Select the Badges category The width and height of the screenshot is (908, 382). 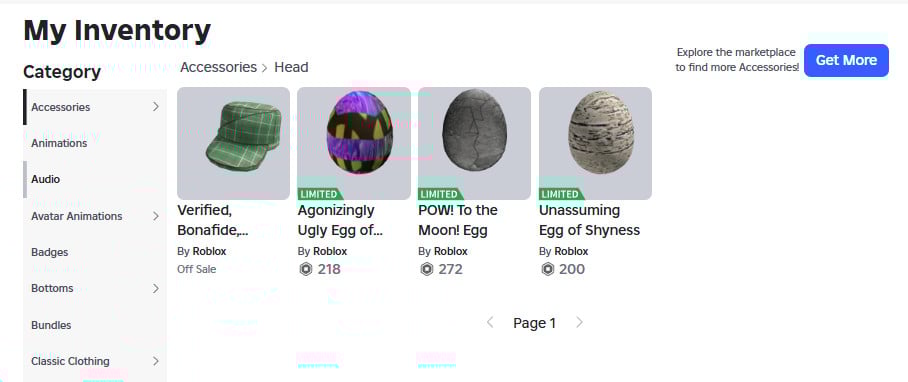(x=95, y=252)
